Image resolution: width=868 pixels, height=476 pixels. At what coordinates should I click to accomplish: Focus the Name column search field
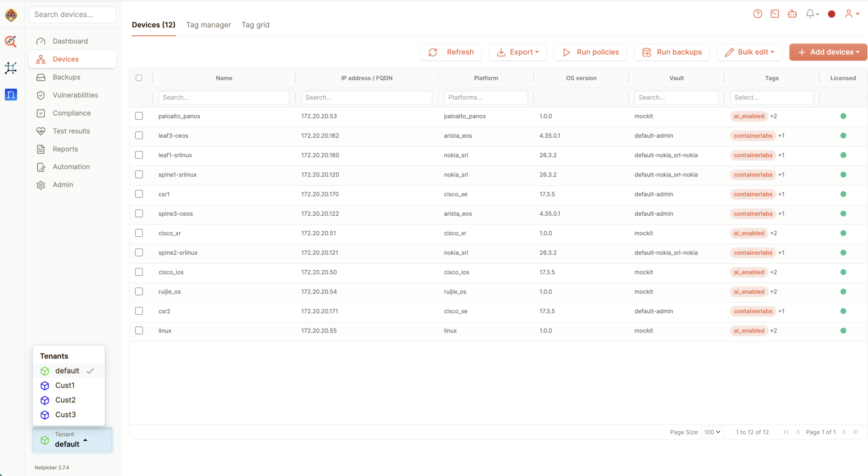224,98
